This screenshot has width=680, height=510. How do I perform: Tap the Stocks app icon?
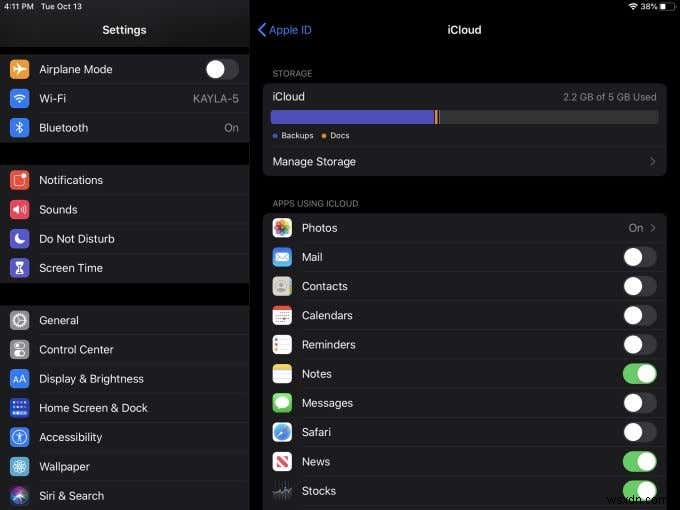pyautogui.click(x=282, y=491)
